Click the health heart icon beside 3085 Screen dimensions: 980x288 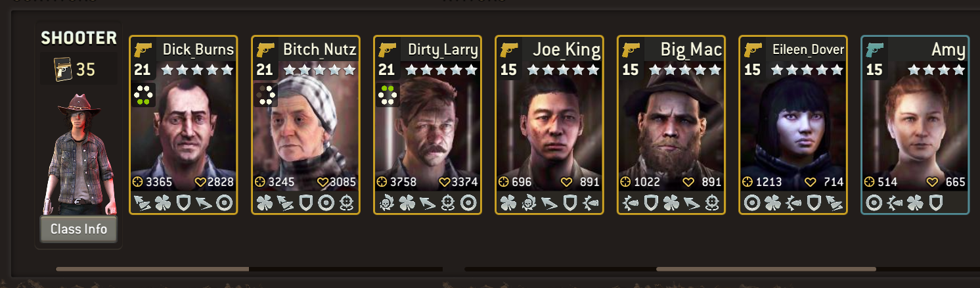pos(323,182)
